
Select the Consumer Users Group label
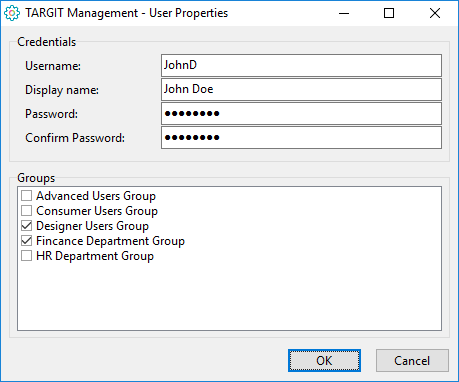(x=97, y=211)
